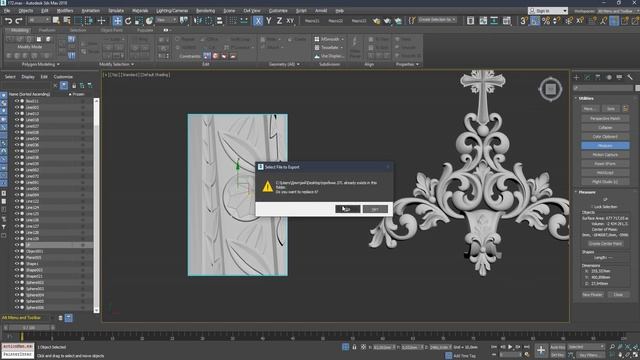
Task: Switch to Object Paint ribbon tab
Action: pyautogui.click(x=111, y=30)
